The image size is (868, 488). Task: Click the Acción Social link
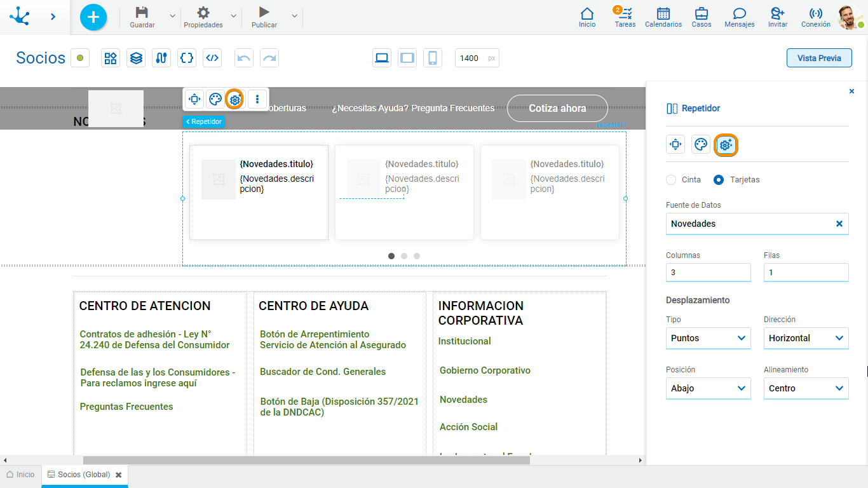point(468,427)
